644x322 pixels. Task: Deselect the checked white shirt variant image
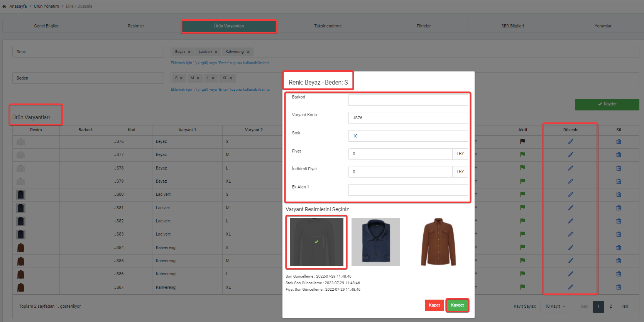[x=316, y=242]
